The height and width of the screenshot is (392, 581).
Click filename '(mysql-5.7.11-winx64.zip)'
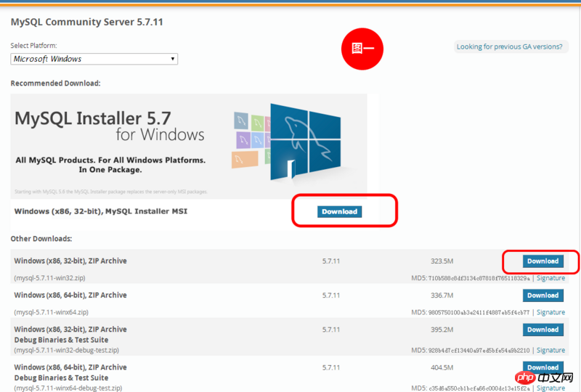tap(51, 312)
